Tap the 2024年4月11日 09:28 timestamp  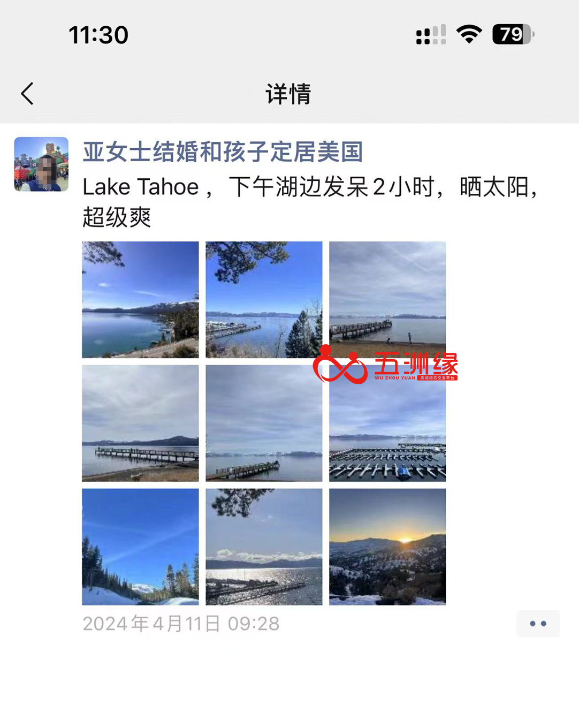tap(181, 624)
